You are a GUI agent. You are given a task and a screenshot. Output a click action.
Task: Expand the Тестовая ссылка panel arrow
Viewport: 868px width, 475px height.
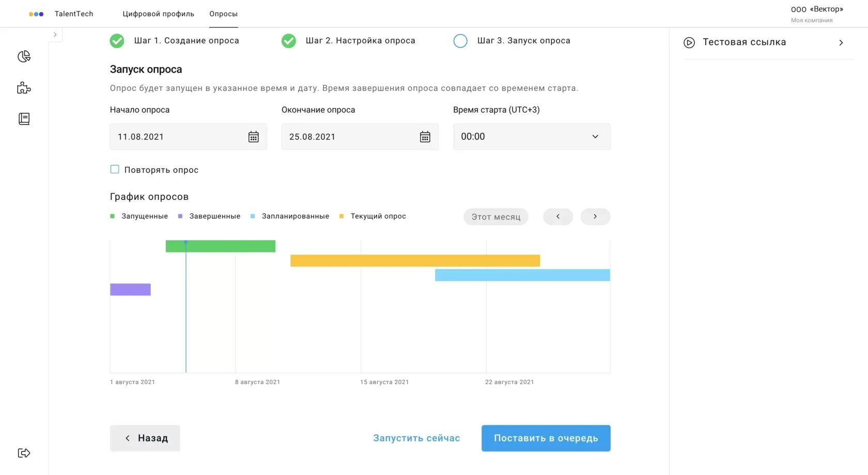(x=841, y=42)
